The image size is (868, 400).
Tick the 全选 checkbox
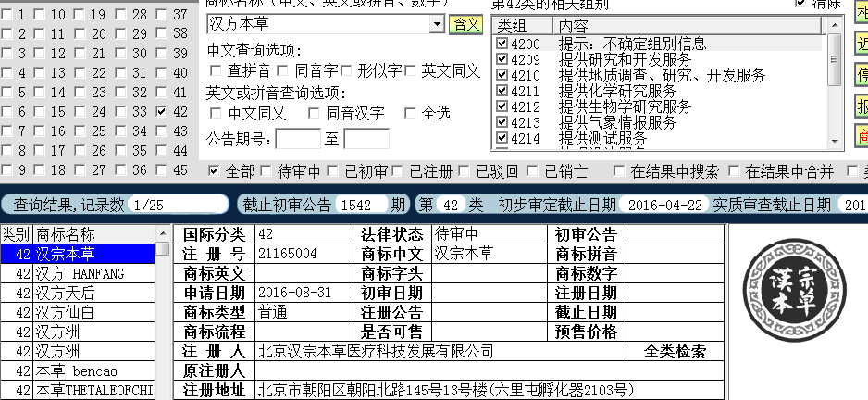[x=410, y=114]
